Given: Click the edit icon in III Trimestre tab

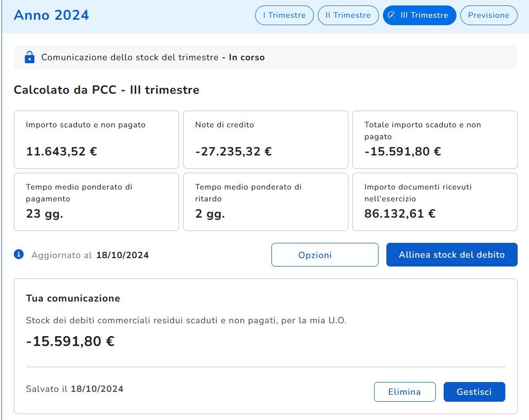Looking at the screenshot, I should [392, 15].
